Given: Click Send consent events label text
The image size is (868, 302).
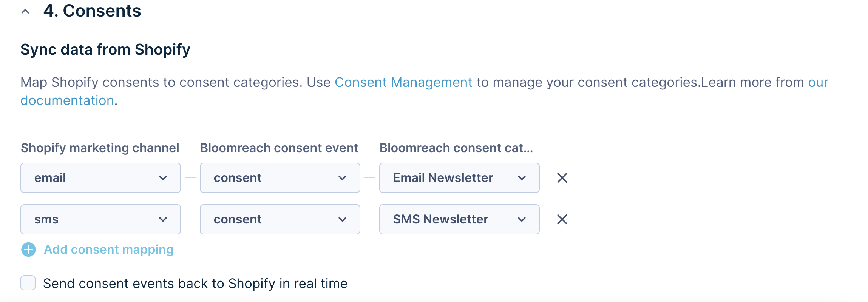Looking at the screenshot, I should pyautogui.click(x=195, y=284).
